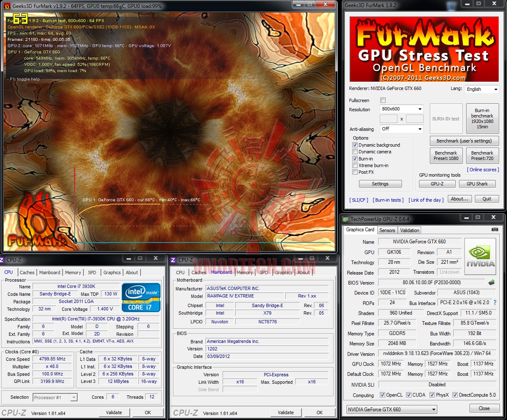Click the BIOS save chip icon in GPU-Z
This screenshot has width=507, height=420.
point(492,282)
